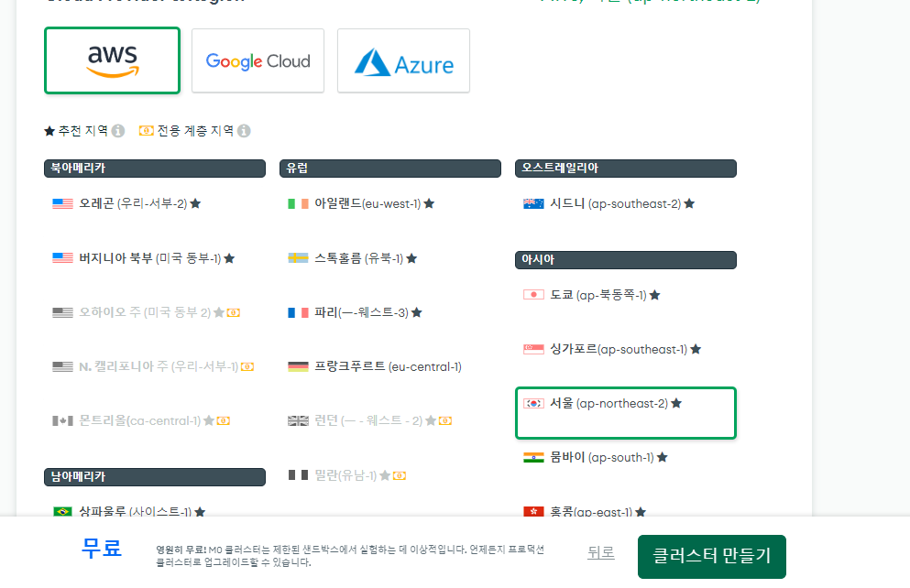
Task: Select 서울 (ap-northeast-2) region
Action: pos(626,413)
